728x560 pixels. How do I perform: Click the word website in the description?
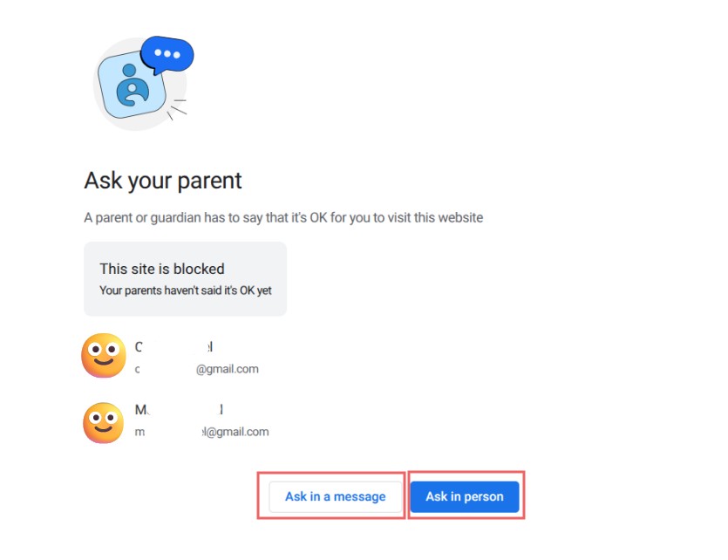[x=460, y=218]
